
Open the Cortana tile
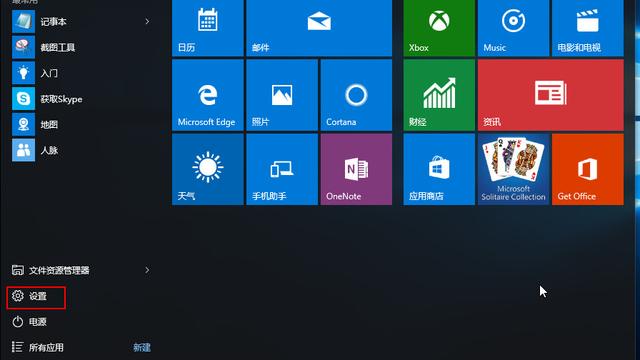point(356,95)
